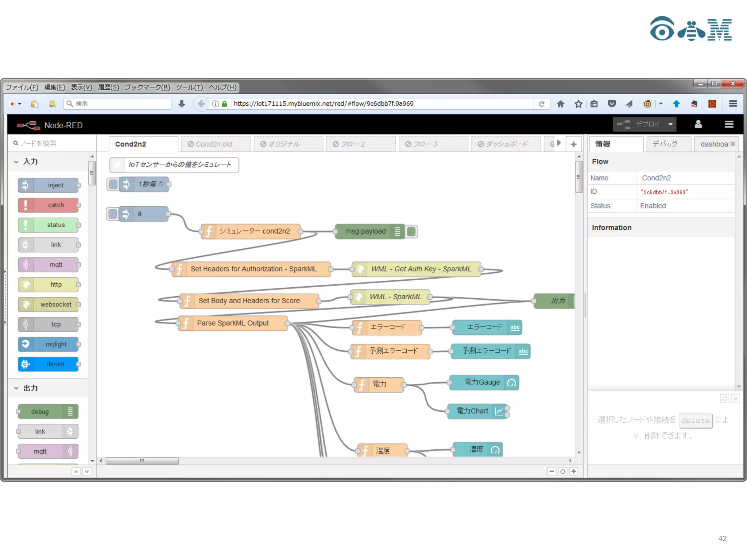Bookmark page with star icon
Screen dimensions: 747x560
[578, 104]
